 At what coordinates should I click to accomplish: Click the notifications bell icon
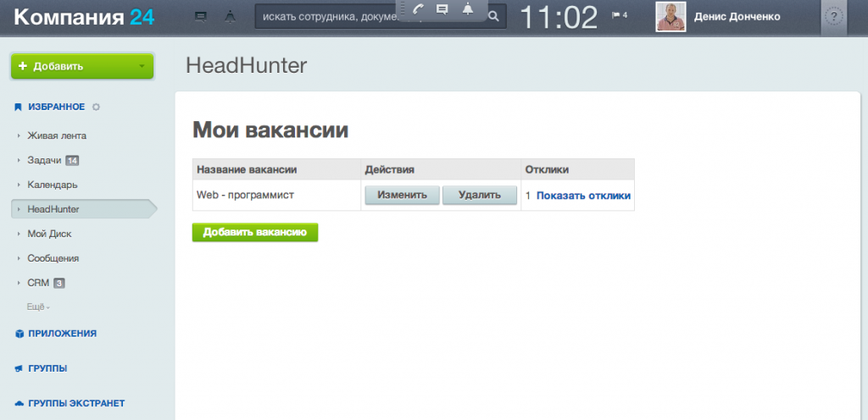[x=467, y=9]
